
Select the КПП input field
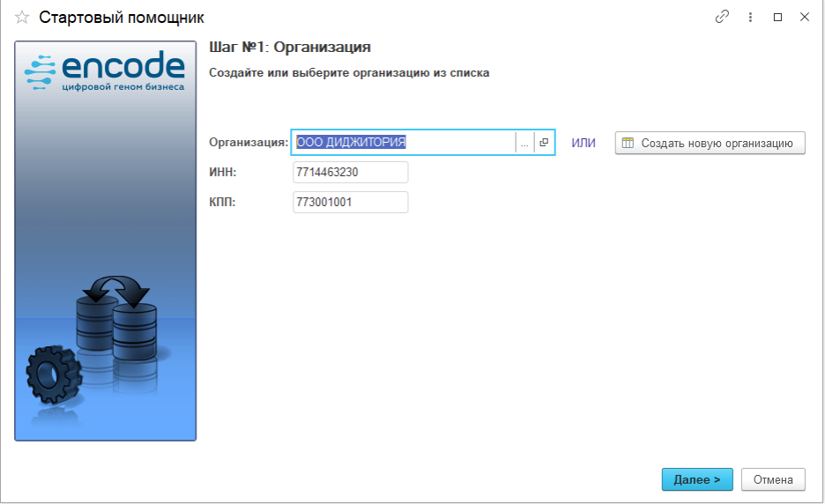click(350, 203)
